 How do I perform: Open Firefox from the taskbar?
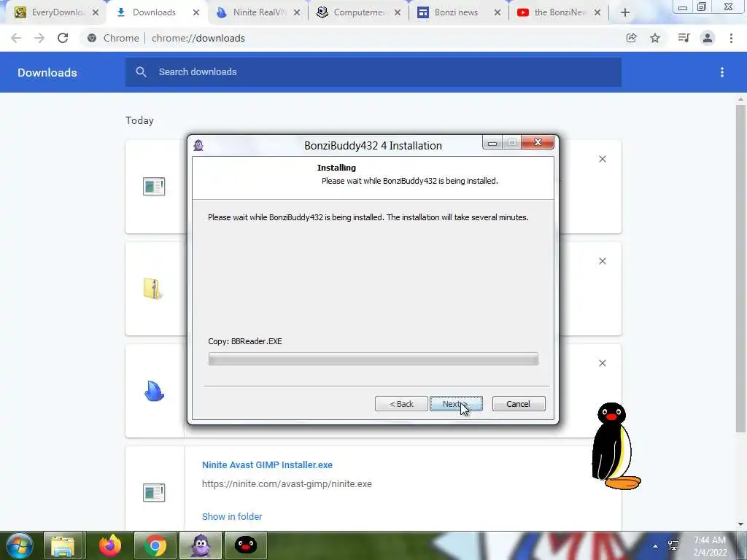point(110,545)
